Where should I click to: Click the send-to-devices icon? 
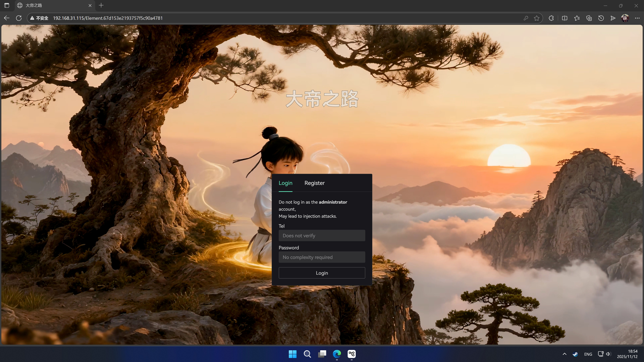pos(613,18)
